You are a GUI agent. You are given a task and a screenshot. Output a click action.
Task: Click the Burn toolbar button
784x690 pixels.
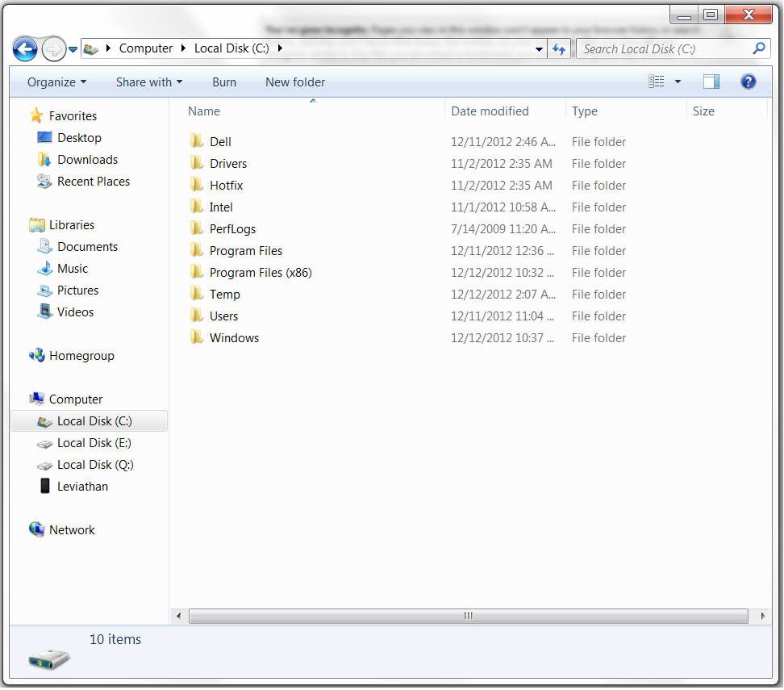click(224, 82)
